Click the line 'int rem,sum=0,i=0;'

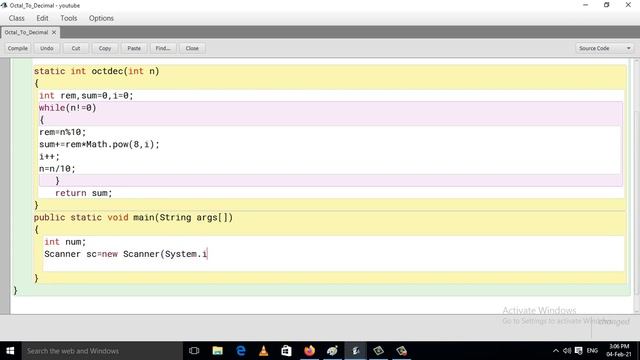tap(86, 96)
